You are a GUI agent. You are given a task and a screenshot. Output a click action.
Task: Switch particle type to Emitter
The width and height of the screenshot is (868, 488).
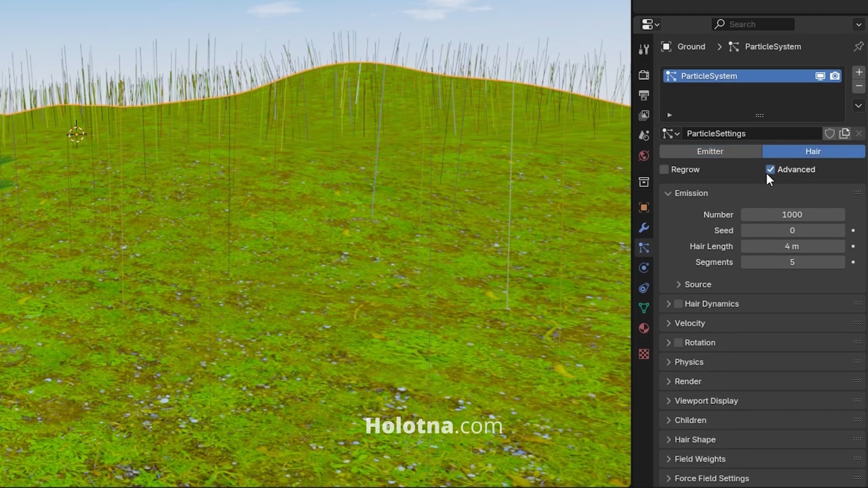(x=710, y=151)
